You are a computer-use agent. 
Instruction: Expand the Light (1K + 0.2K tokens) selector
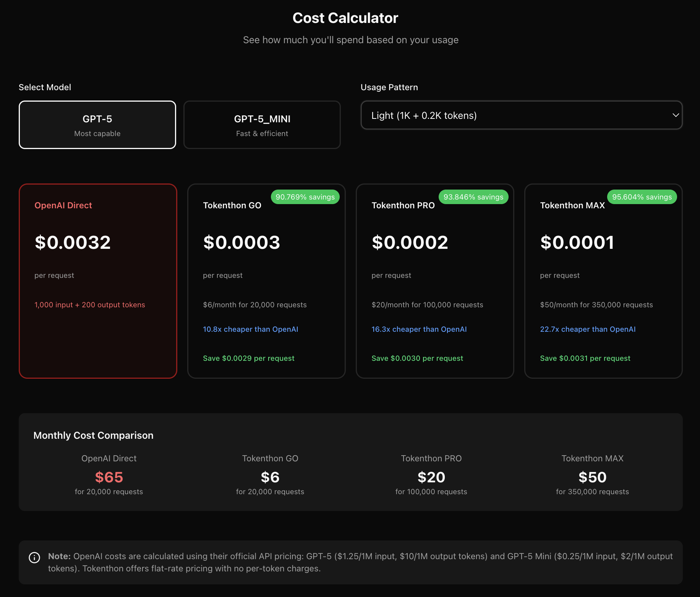click(521, 115)
